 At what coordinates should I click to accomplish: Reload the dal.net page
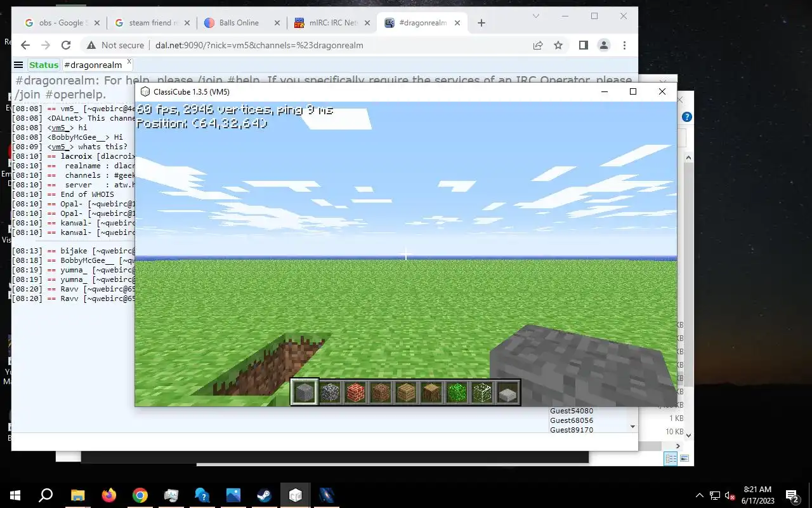click(66, 45)
